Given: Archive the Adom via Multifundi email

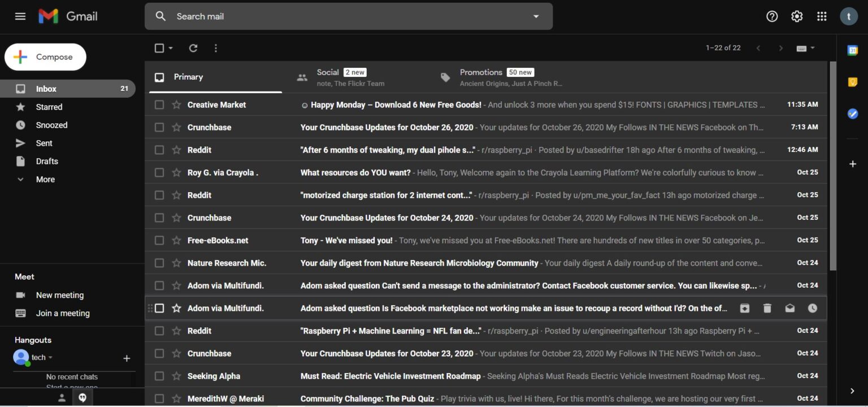Looking at the screenshot, I should [x=744, y=308].
